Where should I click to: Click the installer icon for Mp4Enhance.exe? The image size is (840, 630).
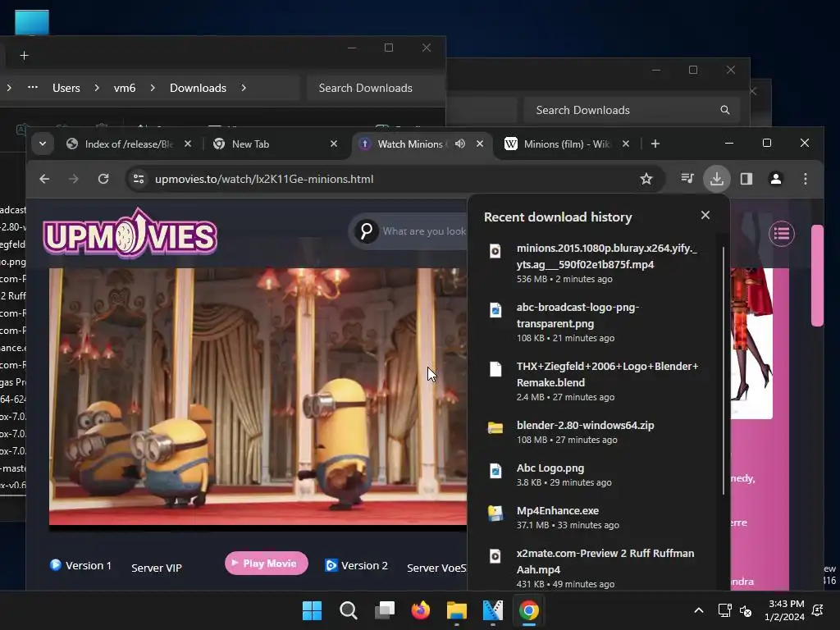click(x=495, y=513)
